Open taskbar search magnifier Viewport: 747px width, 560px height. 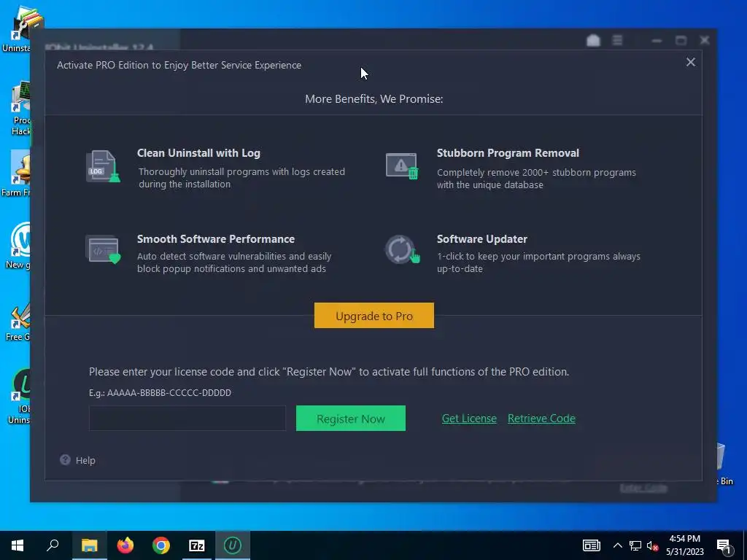tap(53, 545)
